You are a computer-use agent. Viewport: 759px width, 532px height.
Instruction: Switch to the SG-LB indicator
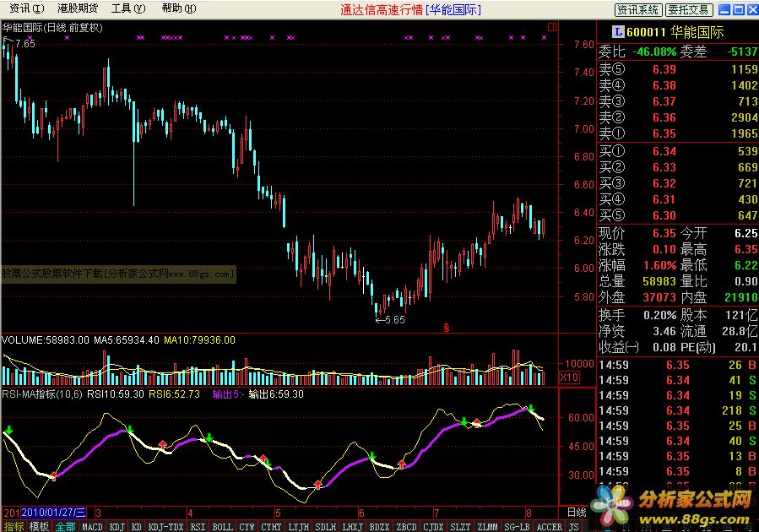pyautogui.click(x=517, y=527)
